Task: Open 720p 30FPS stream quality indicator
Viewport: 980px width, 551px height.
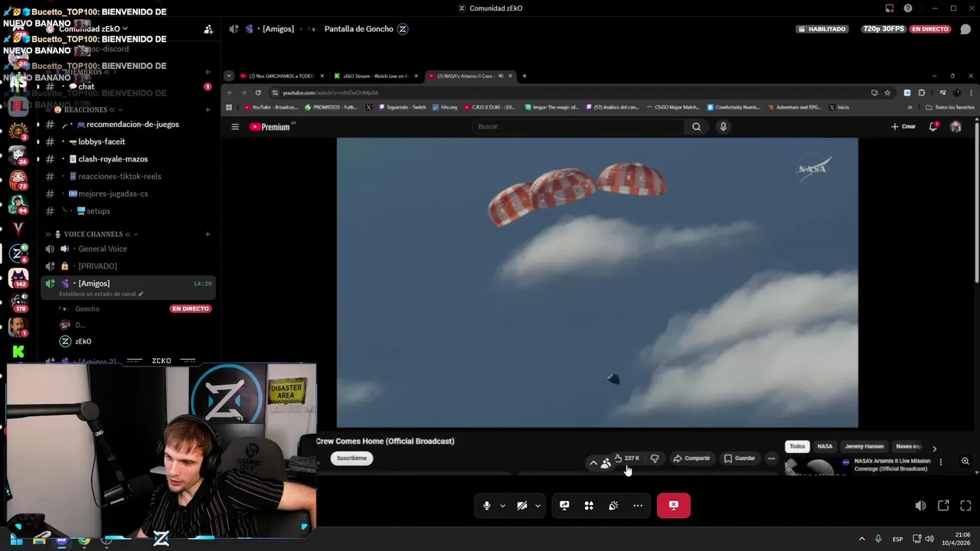Action: point(884,29)
